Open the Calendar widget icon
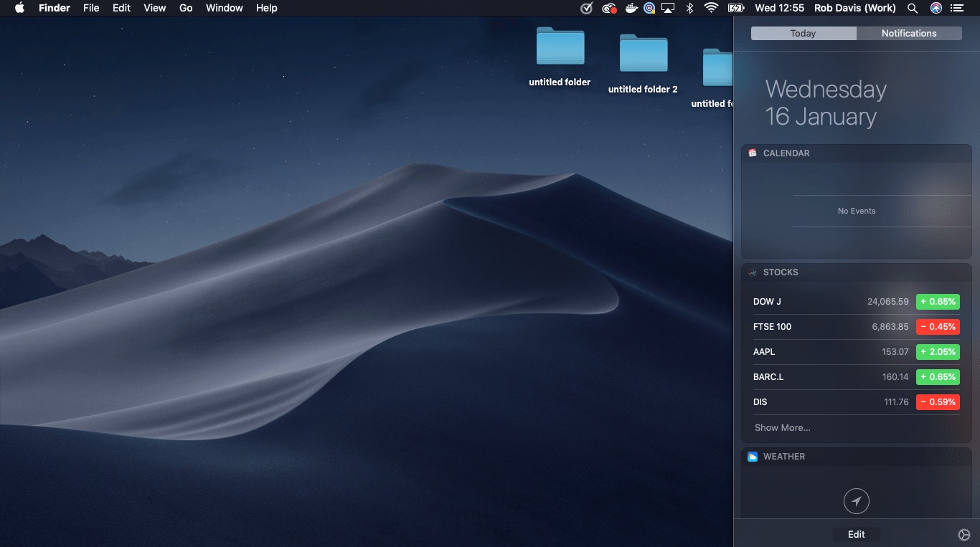Screen dimensions: 980x547 coord(752,153)
